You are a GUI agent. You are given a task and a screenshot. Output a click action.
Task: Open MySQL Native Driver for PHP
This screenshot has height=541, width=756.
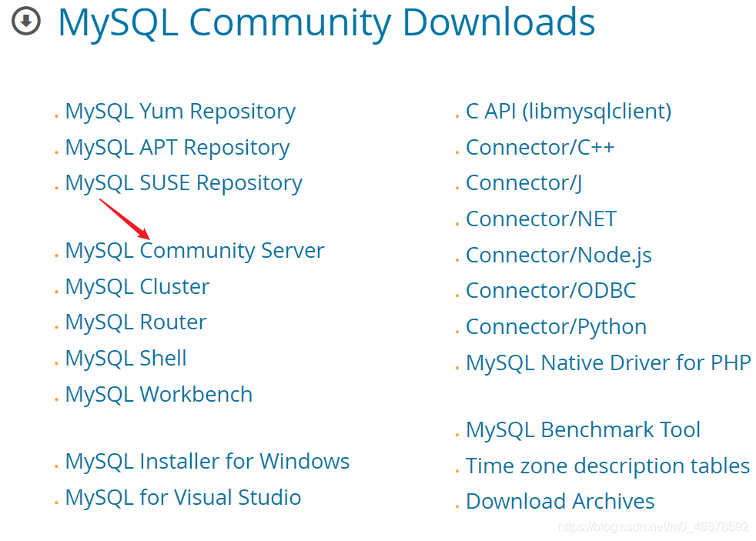(608, 363)
